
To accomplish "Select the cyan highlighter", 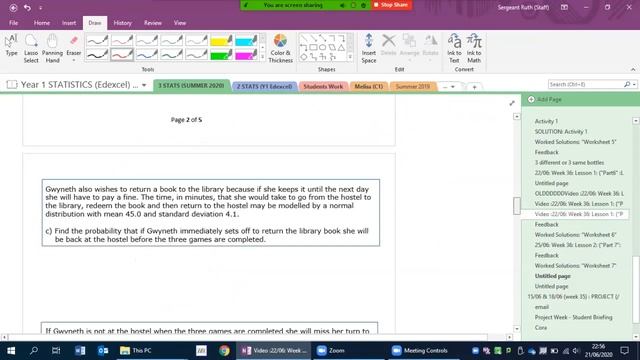I will [x=246, y=40].
